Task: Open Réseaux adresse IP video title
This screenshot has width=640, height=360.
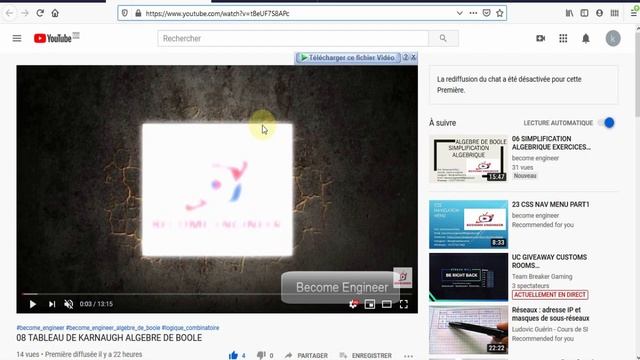Action: click(550, 314)
